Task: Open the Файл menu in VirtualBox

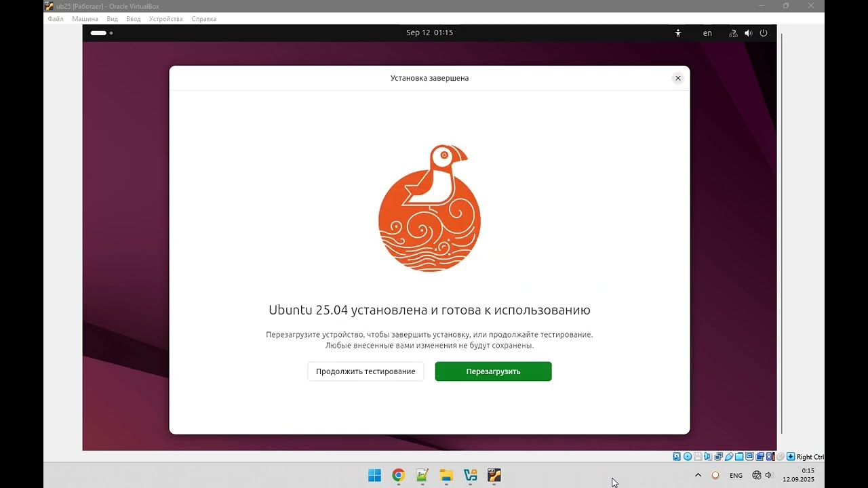Action: (x=56, y=19)
